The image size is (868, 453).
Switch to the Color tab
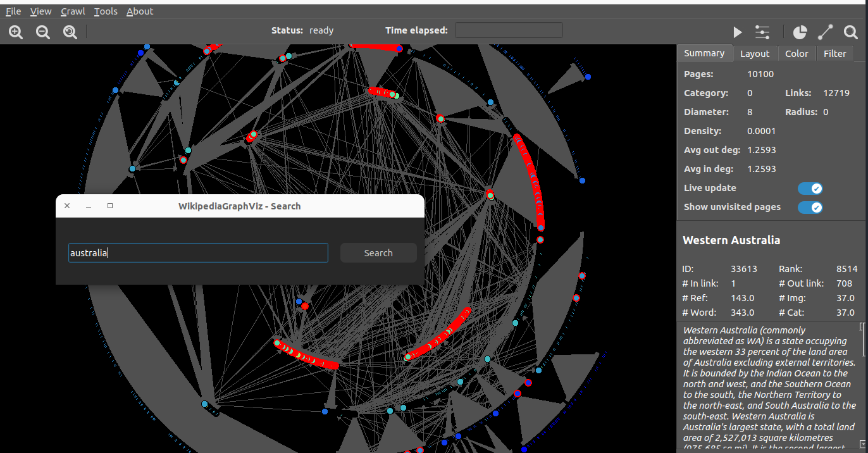click(797, 54)
